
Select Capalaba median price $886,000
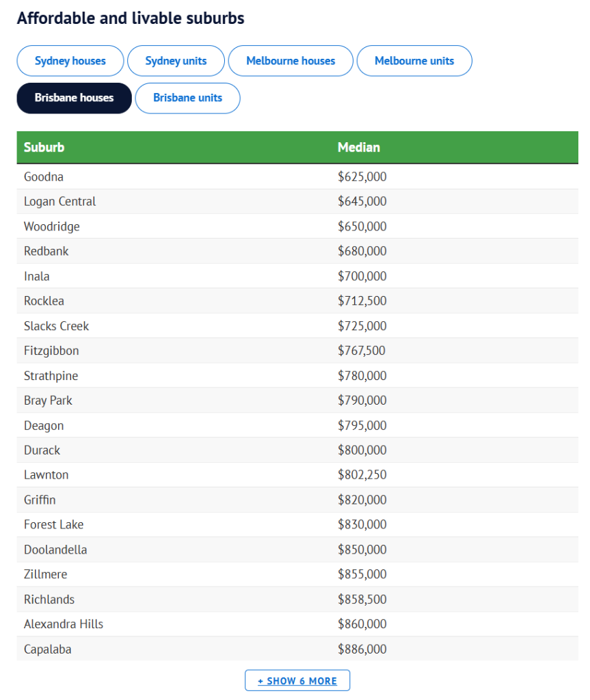tap(362, 649)
